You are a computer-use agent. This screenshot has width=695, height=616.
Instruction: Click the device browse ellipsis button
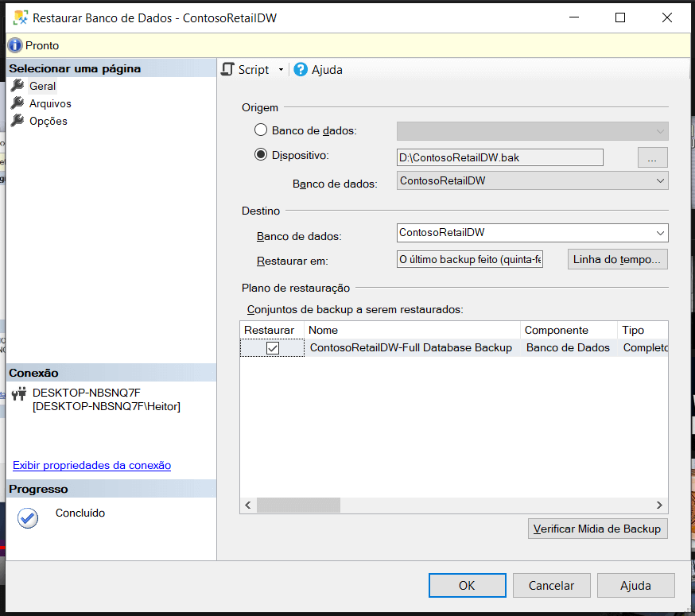652,158
